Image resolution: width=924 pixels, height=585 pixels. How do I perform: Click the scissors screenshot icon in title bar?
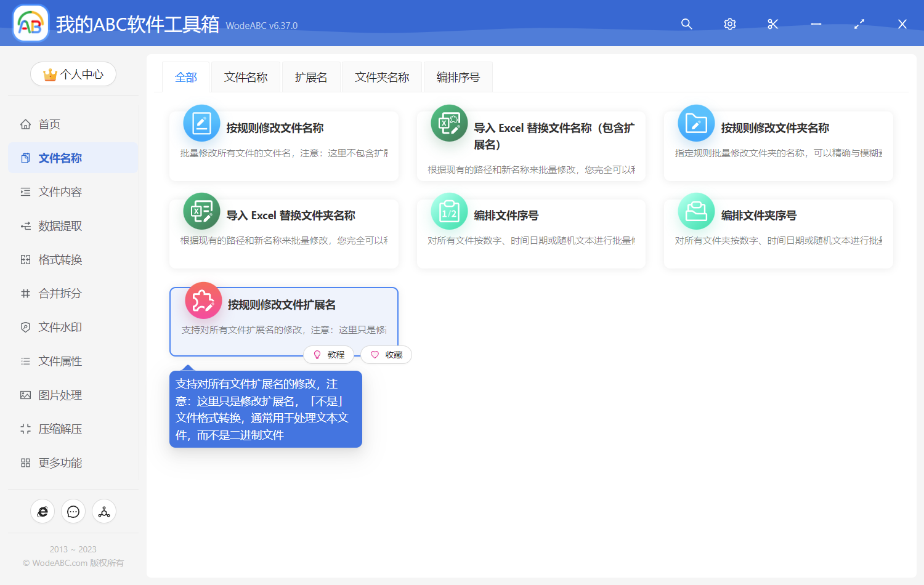(772, 24)
